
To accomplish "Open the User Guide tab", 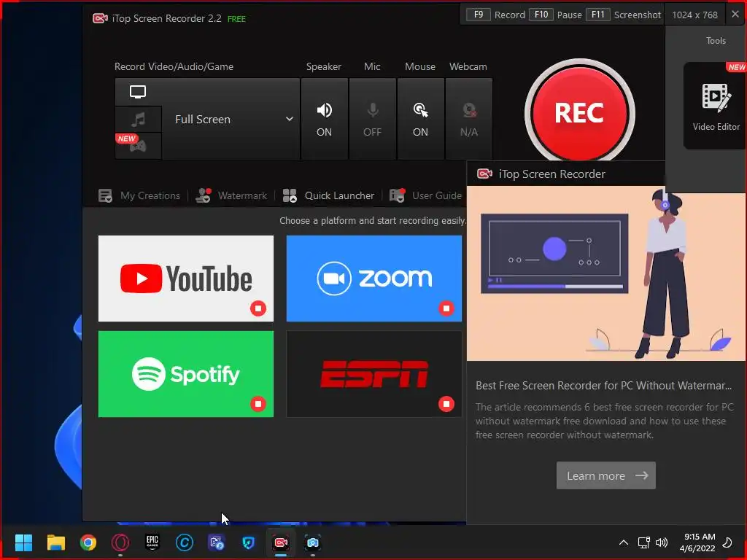I will [425, 195].
